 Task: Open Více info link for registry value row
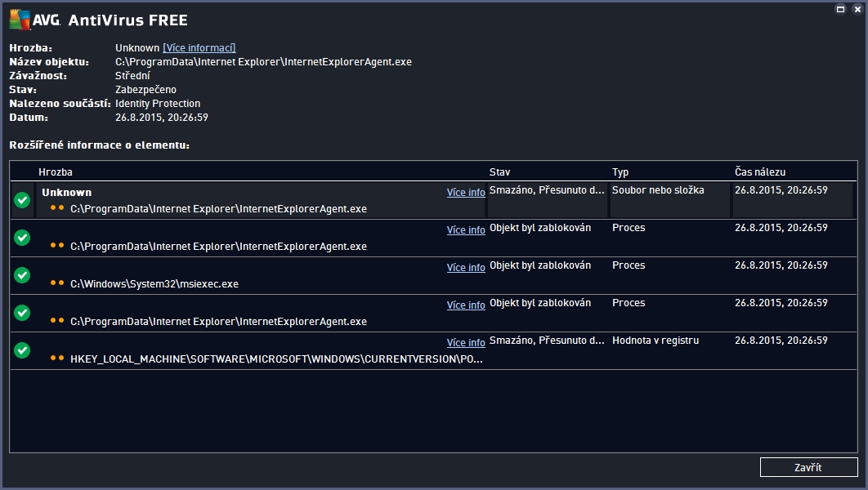tap(466, 343)
